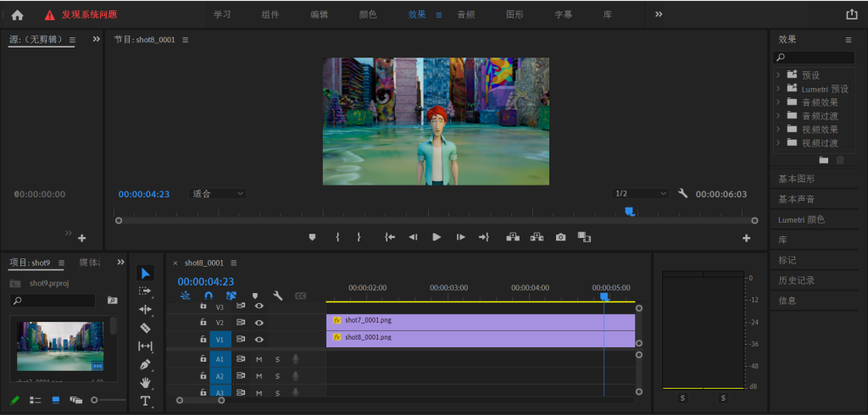Open the 字幕 workspace tab
The height and width of the screenshot is (415, 868).
(563, 15)
